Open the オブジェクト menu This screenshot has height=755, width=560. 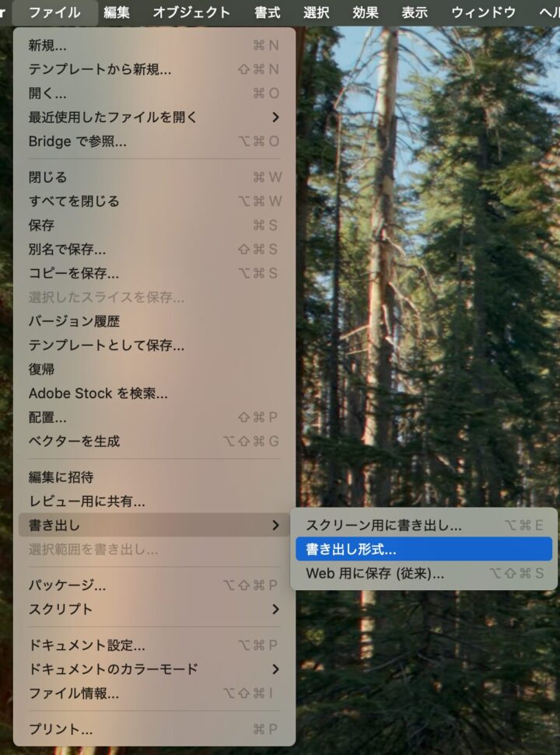(191, 12)
